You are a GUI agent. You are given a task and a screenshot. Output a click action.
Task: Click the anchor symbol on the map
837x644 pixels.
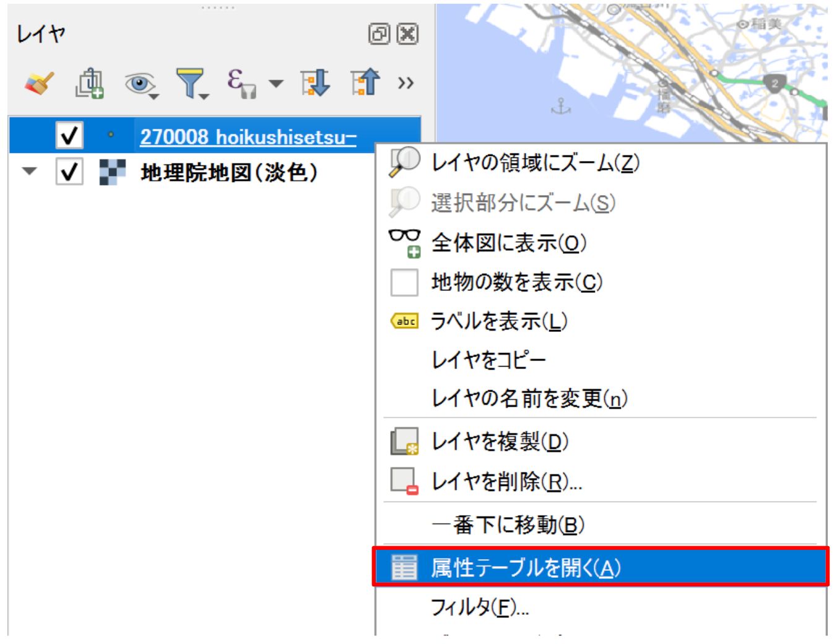point(561,106)
